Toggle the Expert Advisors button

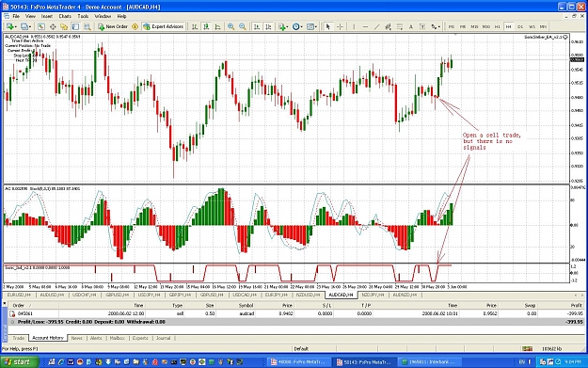point(164,26)
